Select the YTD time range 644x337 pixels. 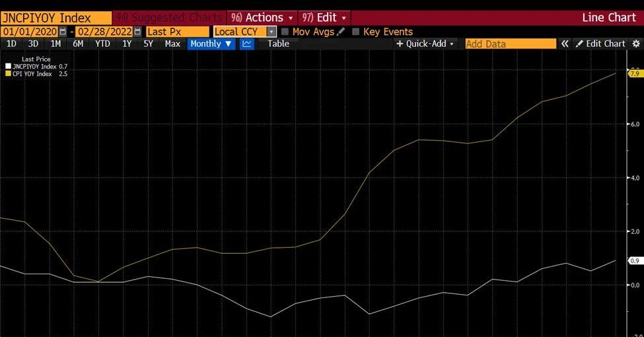pos(102,44)
